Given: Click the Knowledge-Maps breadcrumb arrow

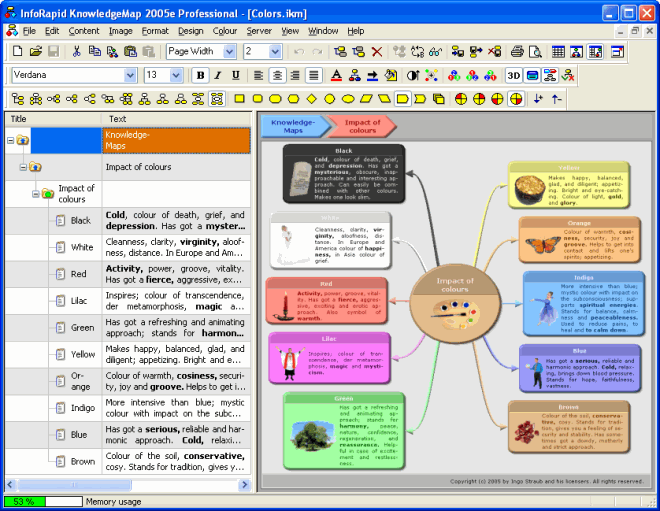Looking at the screenshot, I should pos(287,125).
